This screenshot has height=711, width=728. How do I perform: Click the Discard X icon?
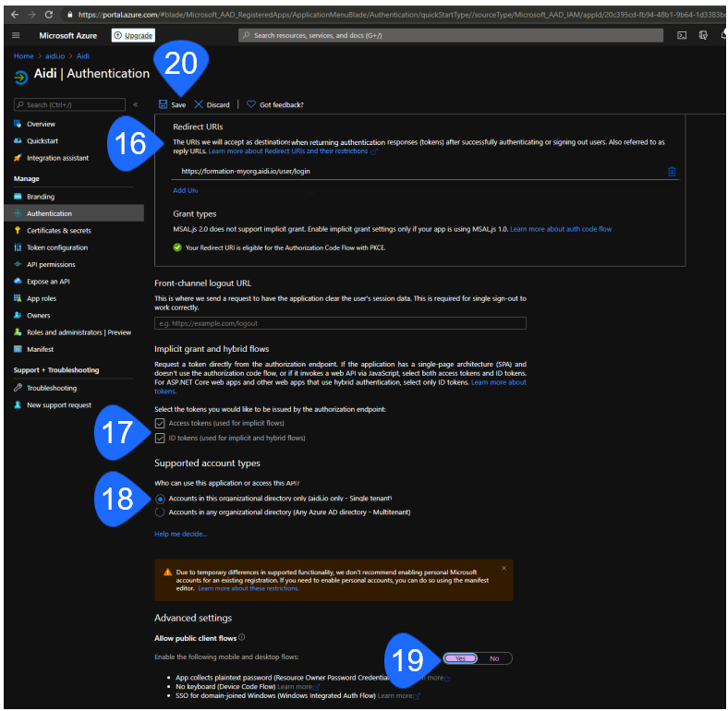coord(199,104)
